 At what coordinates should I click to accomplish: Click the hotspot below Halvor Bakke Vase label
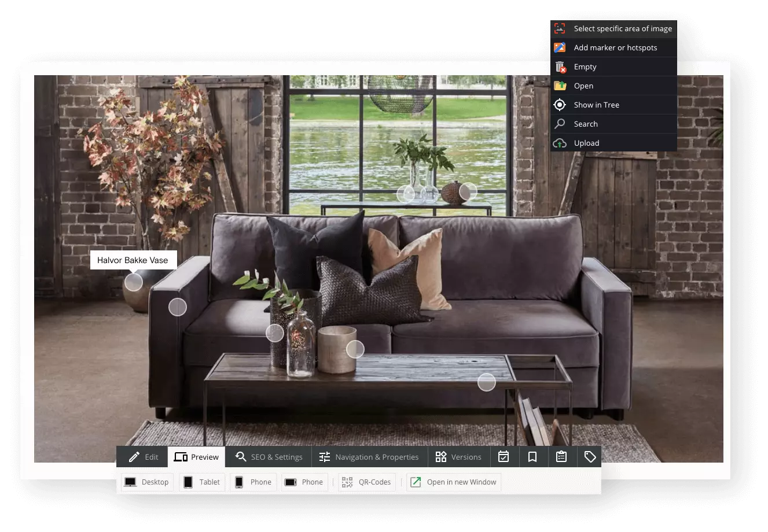coord(134,282)
